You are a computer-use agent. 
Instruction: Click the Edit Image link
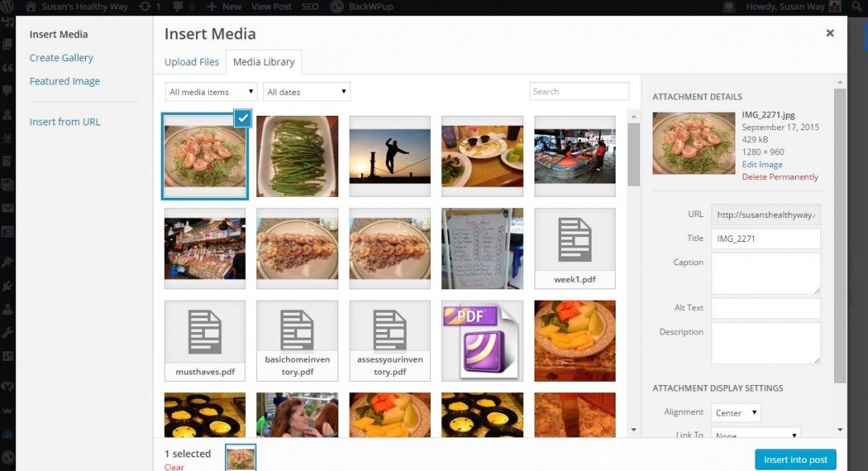tap(762, 165)
